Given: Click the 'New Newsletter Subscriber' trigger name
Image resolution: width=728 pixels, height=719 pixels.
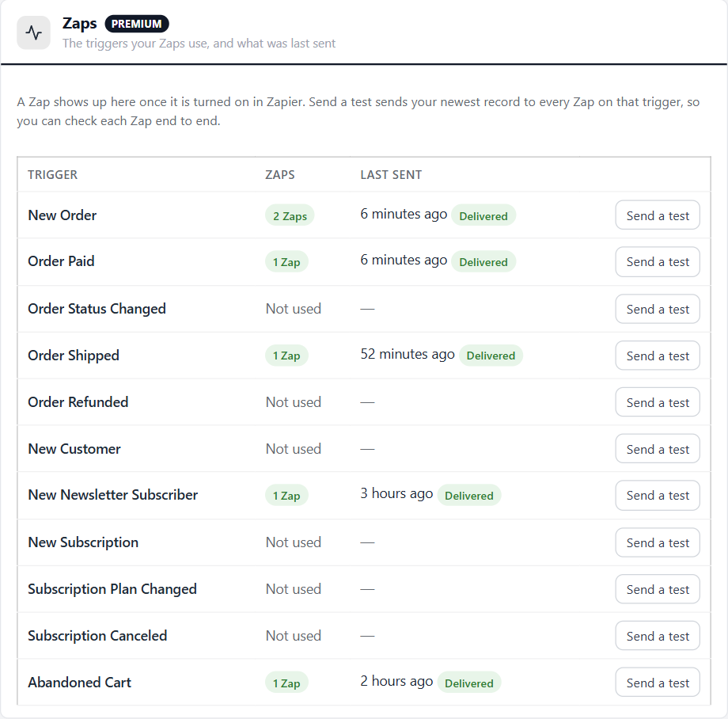Looking at the screenshot, I should [113, 495].
